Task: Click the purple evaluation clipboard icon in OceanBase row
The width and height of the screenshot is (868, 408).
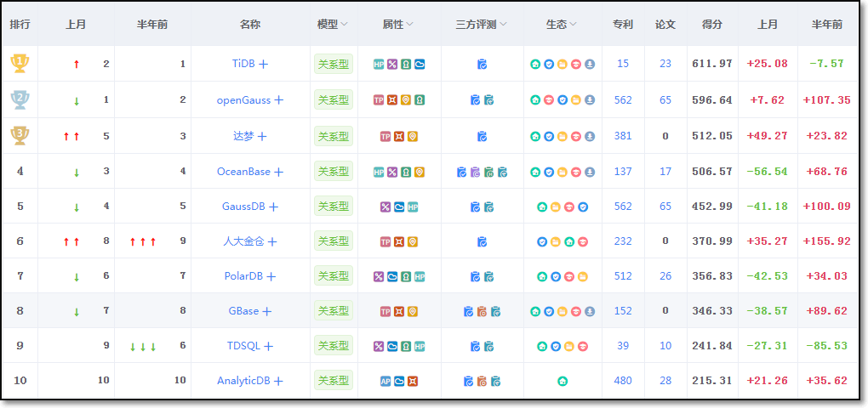Action: [476, 172]
